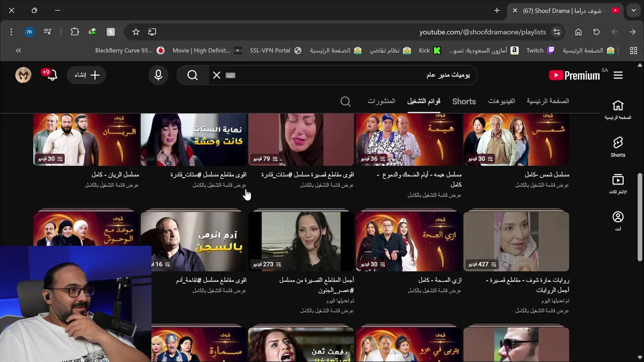Open ازي الصحة playlist thumbnail
Image resolution: width=644 pixels, height=362 pixels.
[x=409, y=241]
